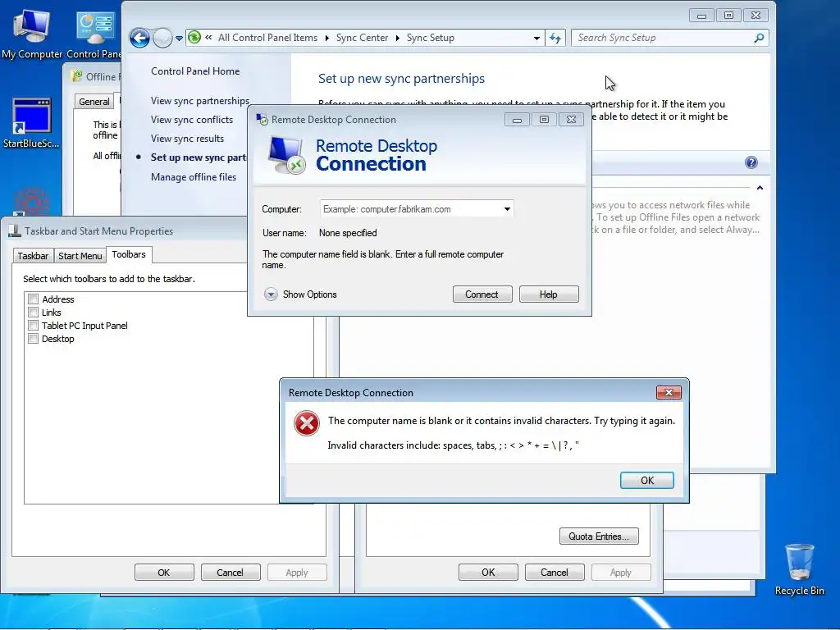Open View sync conflicts link

click(192, 120)
